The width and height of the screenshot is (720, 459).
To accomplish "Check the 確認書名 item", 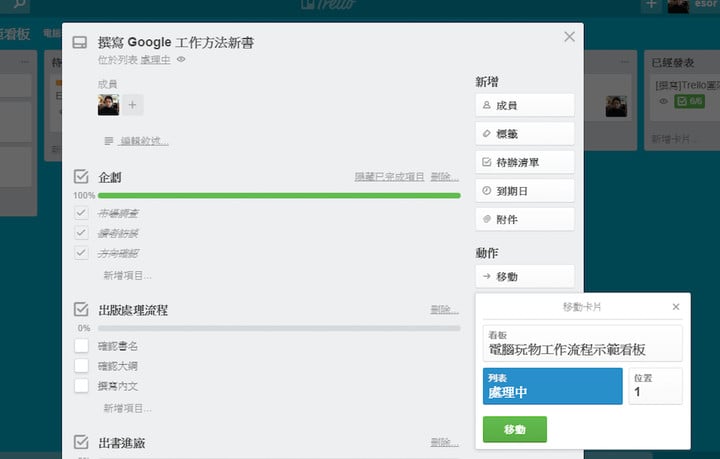I will pos(81,346).
